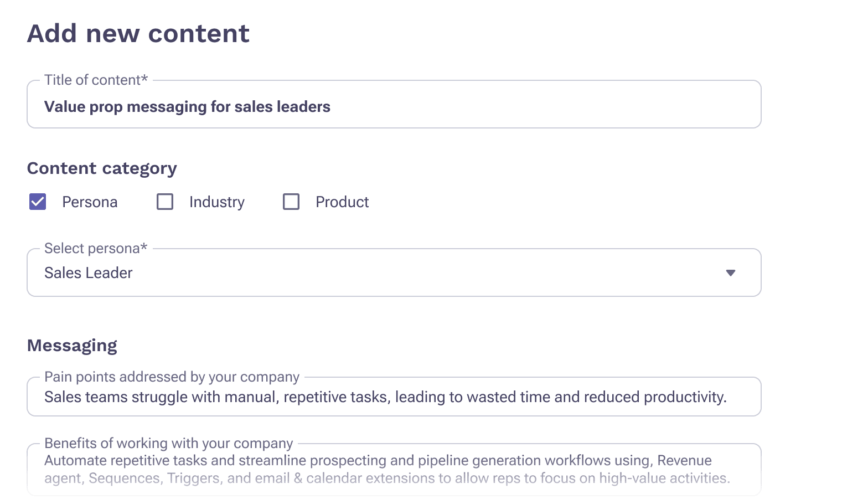The image size is (868, 504).
Task: Click the 'Benefits of working with your company' label
Action: point(168,444)
